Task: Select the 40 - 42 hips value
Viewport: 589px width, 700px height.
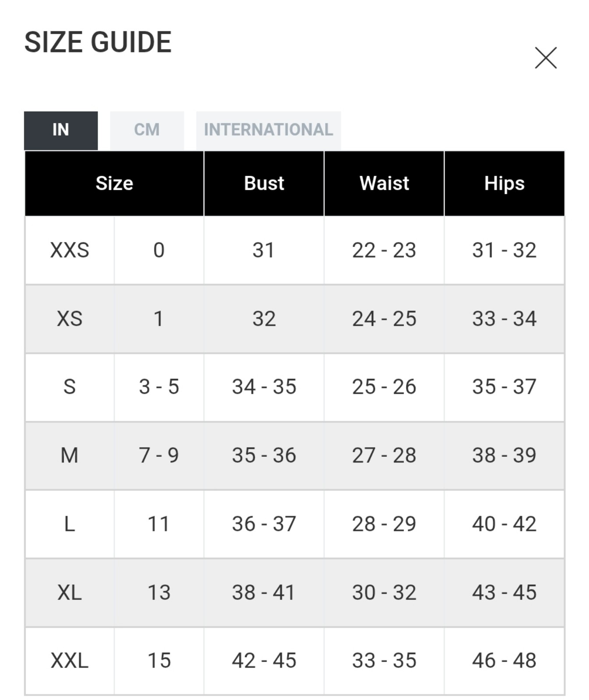Action: tap(505, 524)
